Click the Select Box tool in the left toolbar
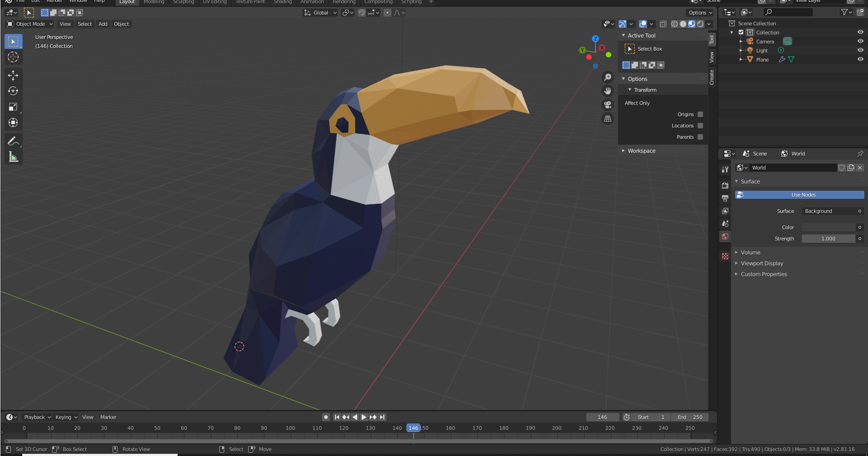The height and width of the screenshot is (456, 868). click(13, 41)
